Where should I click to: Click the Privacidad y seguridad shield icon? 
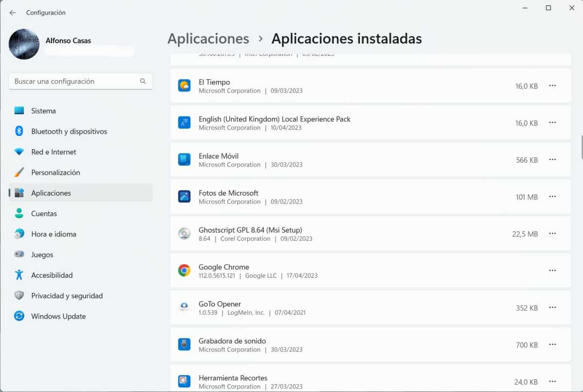[19, 295]
